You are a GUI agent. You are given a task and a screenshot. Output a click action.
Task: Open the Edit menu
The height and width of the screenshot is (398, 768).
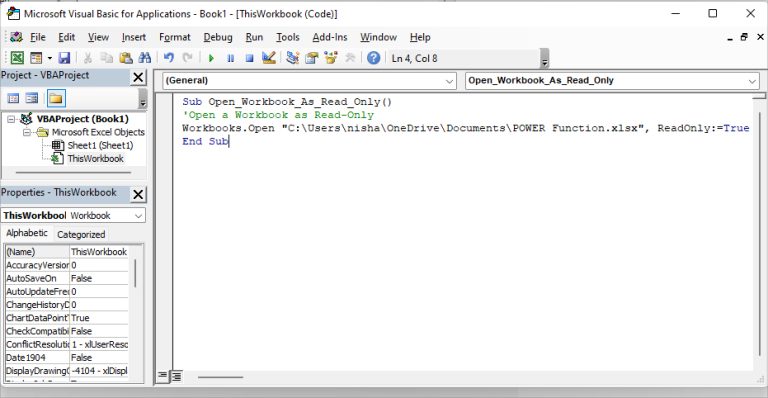click(67, 37)
